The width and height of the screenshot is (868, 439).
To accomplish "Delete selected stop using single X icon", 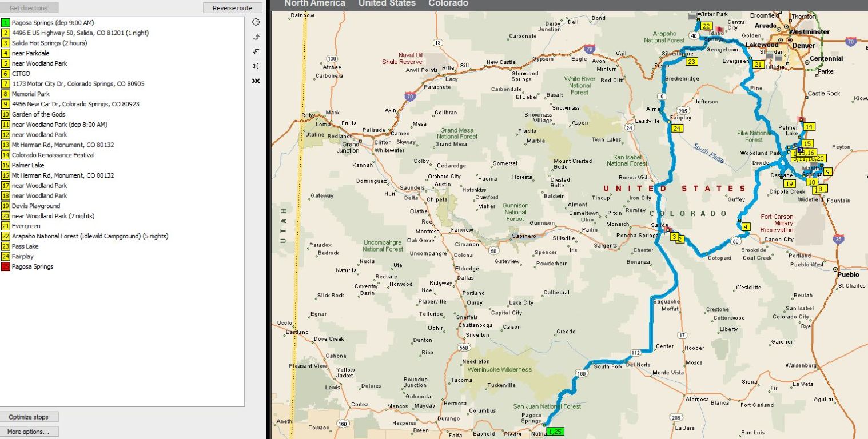I will (x=256, y=66).
